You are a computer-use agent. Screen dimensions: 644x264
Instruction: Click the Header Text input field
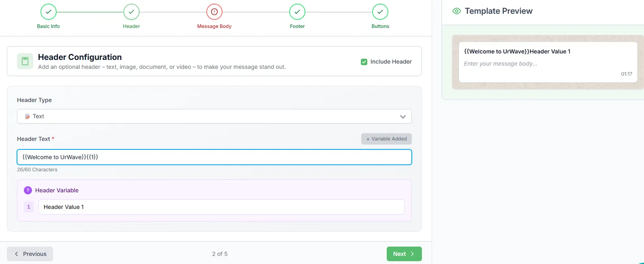coord(214,157)
